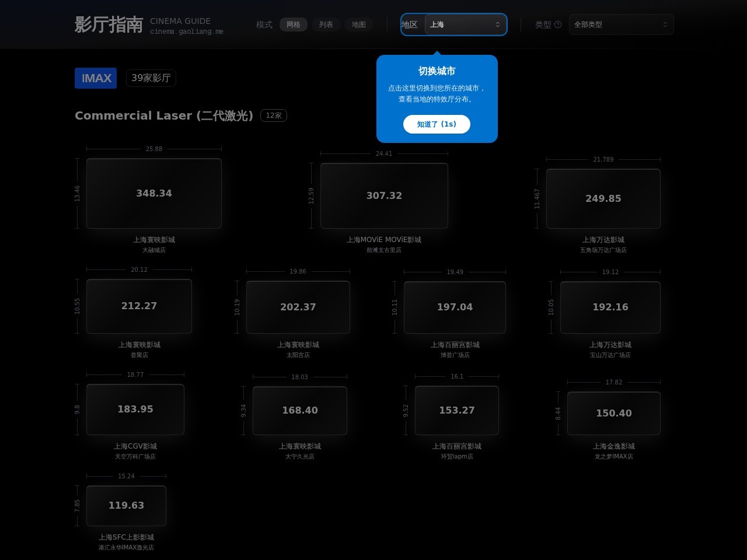Viewport: 747px width, 560px height.
Task: Click the 前滩太古里店 branch label
Action: (x=384, y=250)
